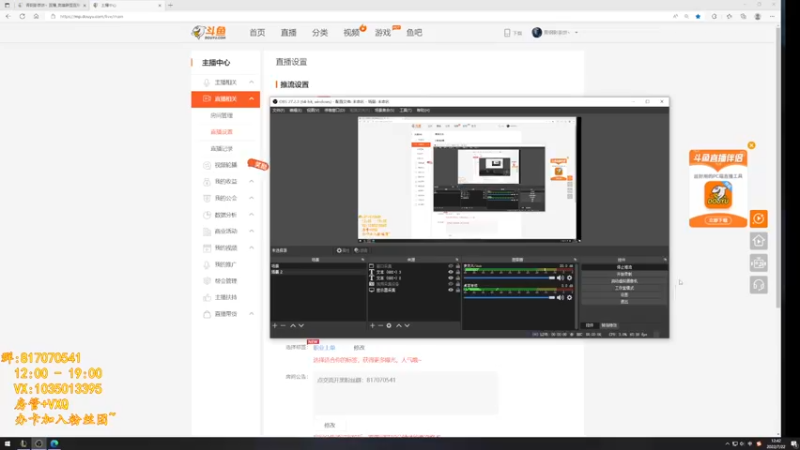Mute the desktop audio channel

[x=560, y=297]
